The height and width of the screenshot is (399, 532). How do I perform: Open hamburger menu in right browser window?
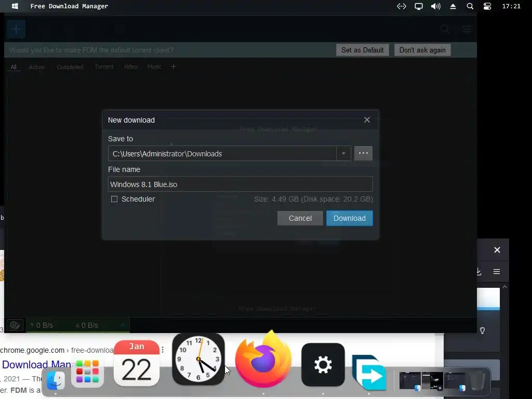496,271
